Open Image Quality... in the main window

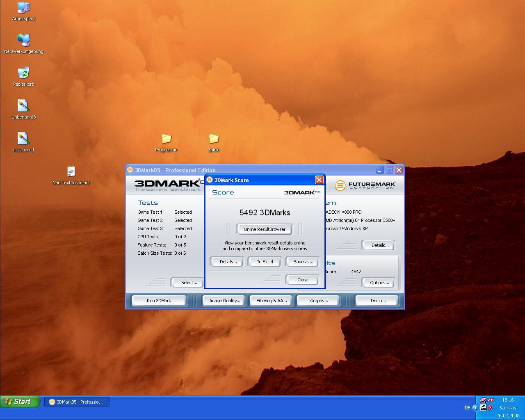tap(224, 301)
